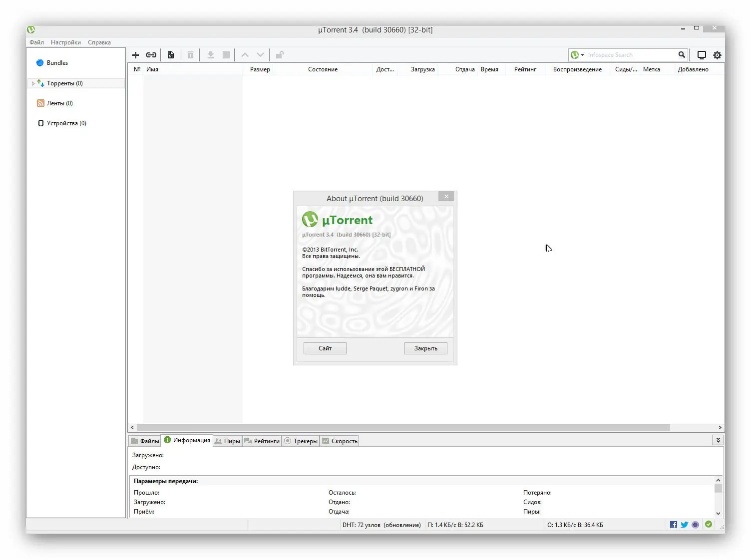Sort by the Загрузка column header

[x=418, y=69]
